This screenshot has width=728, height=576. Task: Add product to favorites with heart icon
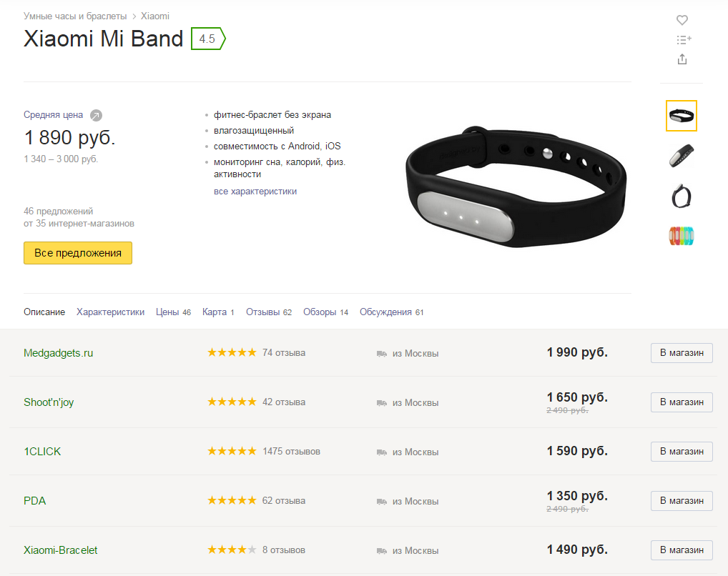[682, 20]
